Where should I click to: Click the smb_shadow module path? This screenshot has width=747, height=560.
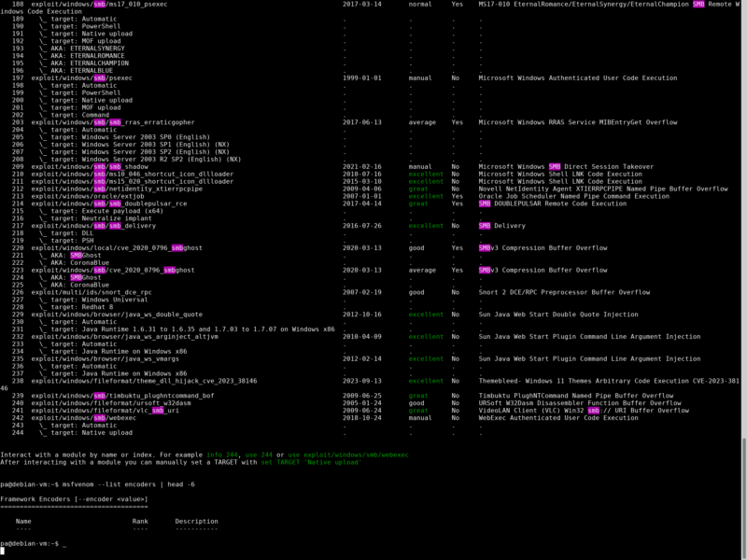[x=90, y=167]
